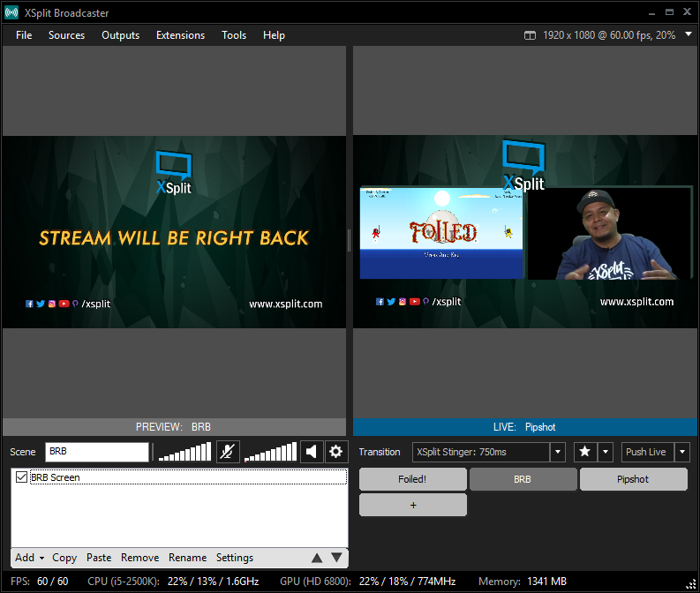Toggle the microphone mute icon
The height and width of the screenshot is (593, 700).
coord(228,452)
